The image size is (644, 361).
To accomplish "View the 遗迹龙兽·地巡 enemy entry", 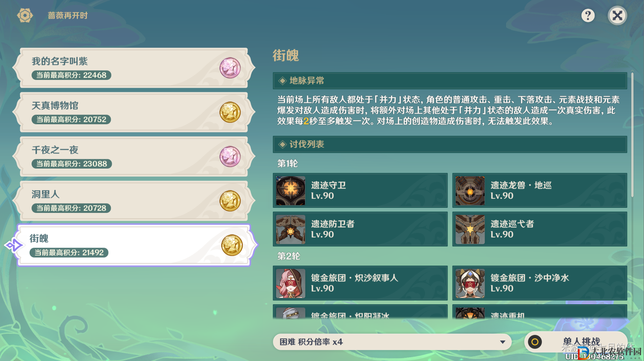I will (x=540, y=190).
